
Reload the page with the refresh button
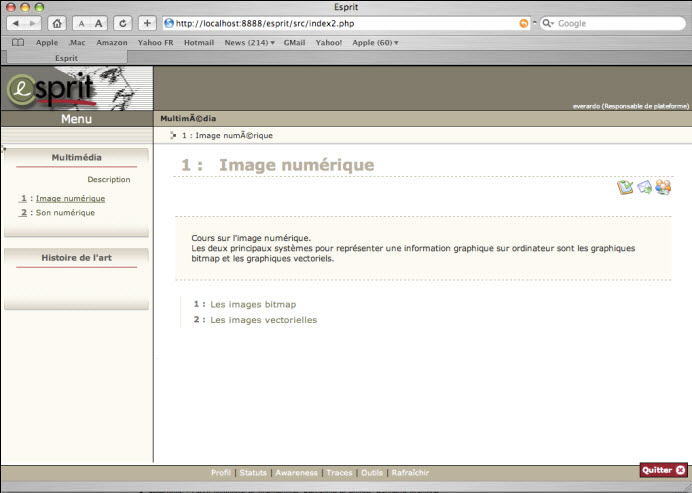click(x=122, y=23)
